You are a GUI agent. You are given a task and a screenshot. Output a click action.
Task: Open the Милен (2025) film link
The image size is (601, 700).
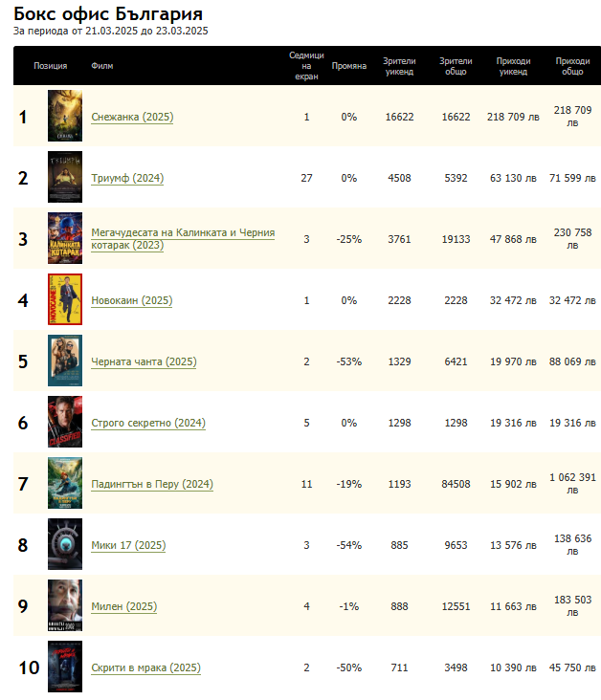(123, 606)
